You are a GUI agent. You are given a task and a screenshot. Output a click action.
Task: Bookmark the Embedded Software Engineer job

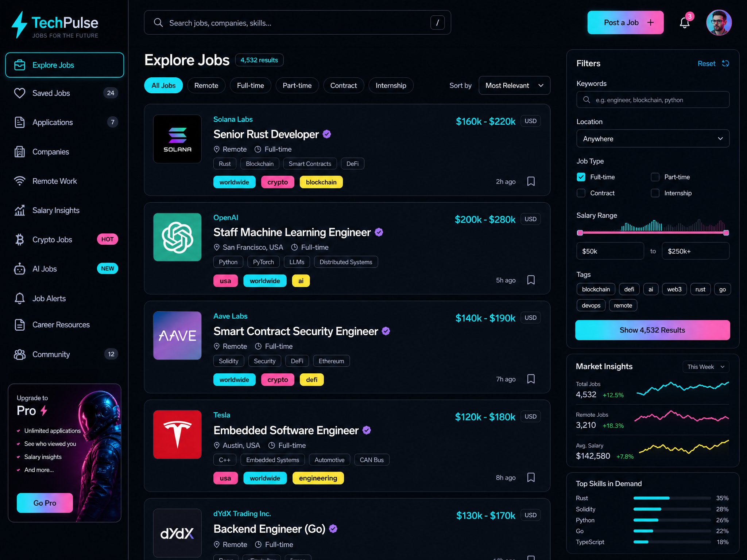click(531, 478)
